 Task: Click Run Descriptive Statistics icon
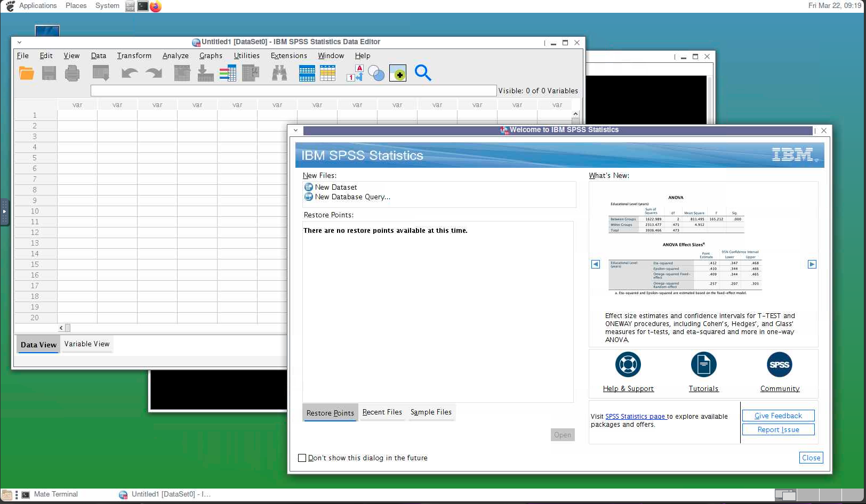point(251,73)
